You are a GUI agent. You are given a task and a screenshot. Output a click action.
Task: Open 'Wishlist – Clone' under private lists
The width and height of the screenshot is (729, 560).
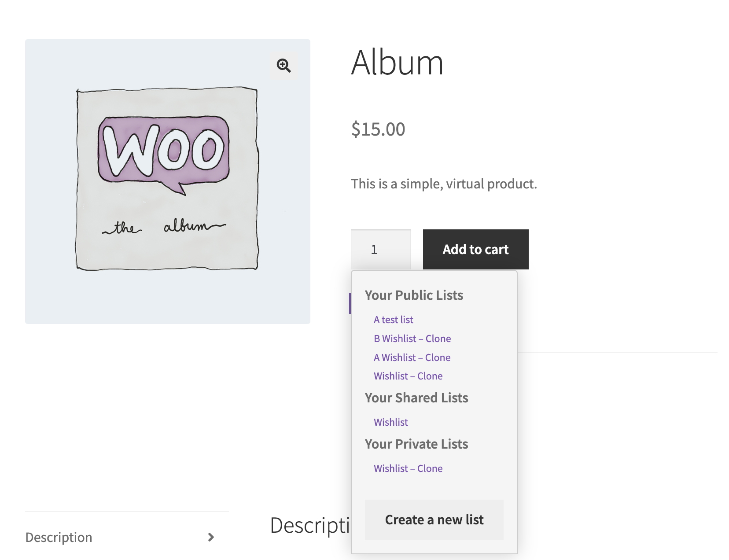click(x=408, y=468)
